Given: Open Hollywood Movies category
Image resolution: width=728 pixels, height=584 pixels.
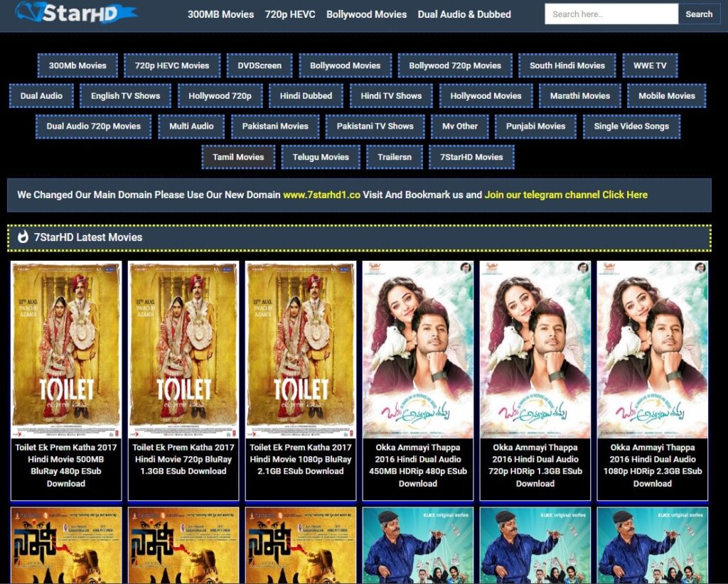Looking at the screenshot, I should [486, 95].
